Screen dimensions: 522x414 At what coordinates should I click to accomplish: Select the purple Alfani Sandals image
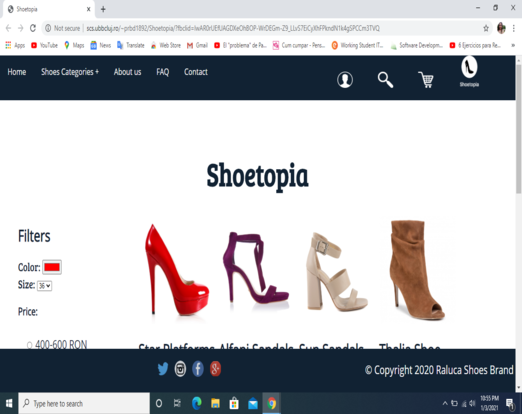(x=256, y=268)
